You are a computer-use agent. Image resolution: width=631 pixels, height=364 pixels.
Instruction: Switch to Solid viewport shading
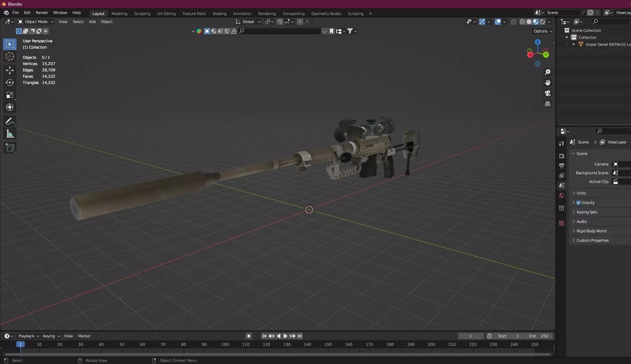point(529,22)
